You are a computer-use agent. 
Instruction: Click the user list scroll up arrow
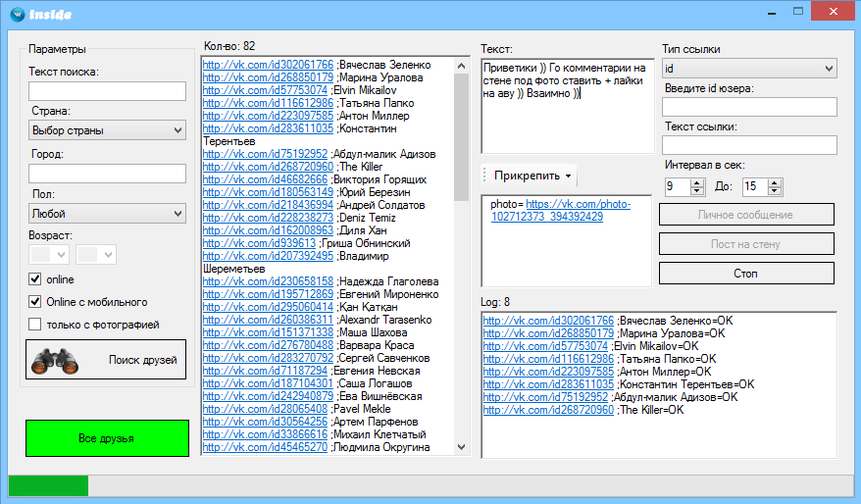461,66
